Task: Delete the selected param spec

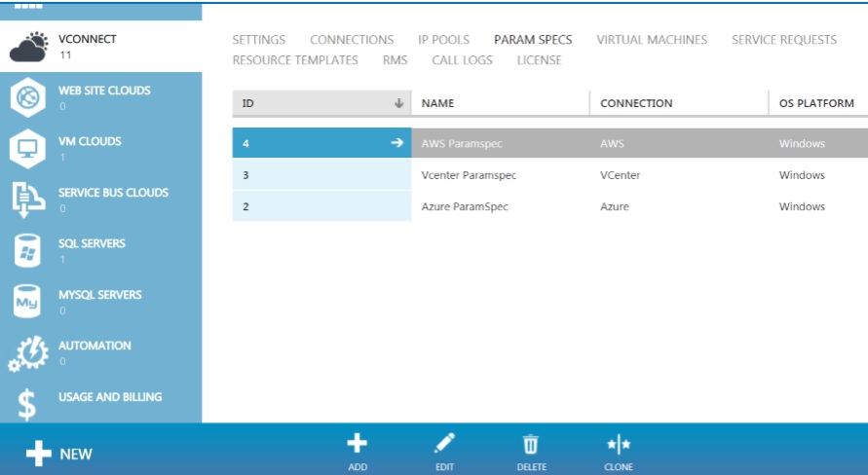Action: click(532, 452)
